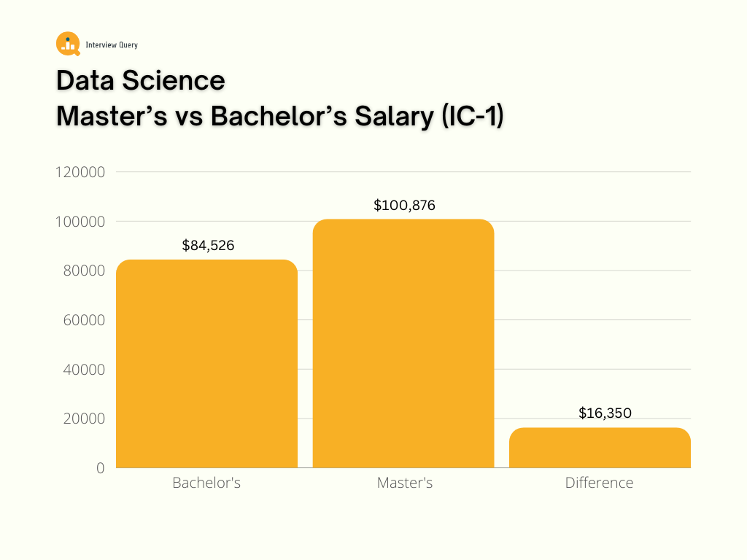Click the 0 y-axis baseline label
Screen dimensions: 747x560
(x=101, y=468)
